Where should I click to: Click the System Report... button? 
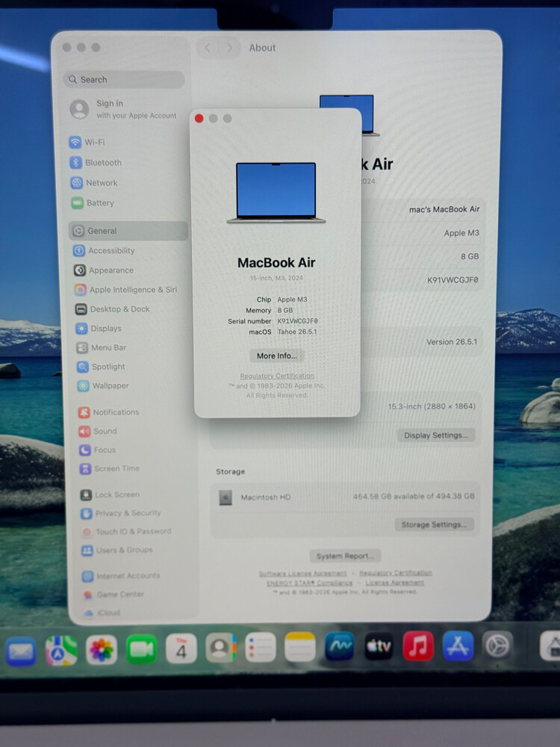tap(345, 556)
